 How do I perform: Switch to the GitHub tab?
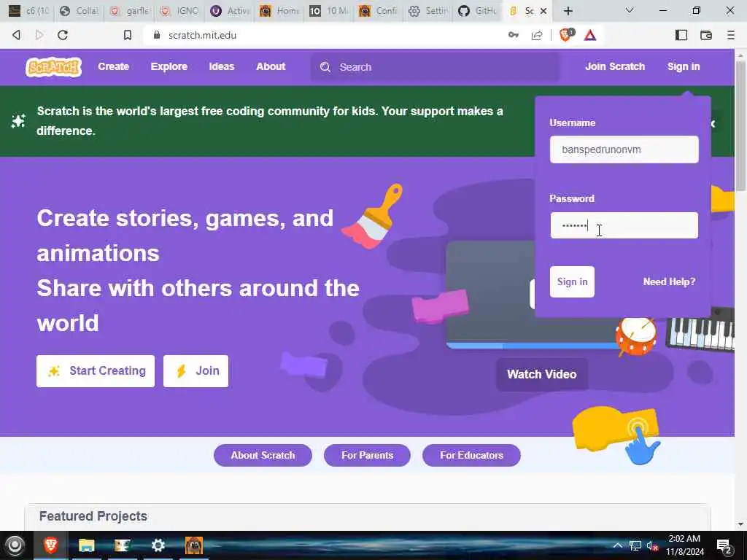pos(477,10)
